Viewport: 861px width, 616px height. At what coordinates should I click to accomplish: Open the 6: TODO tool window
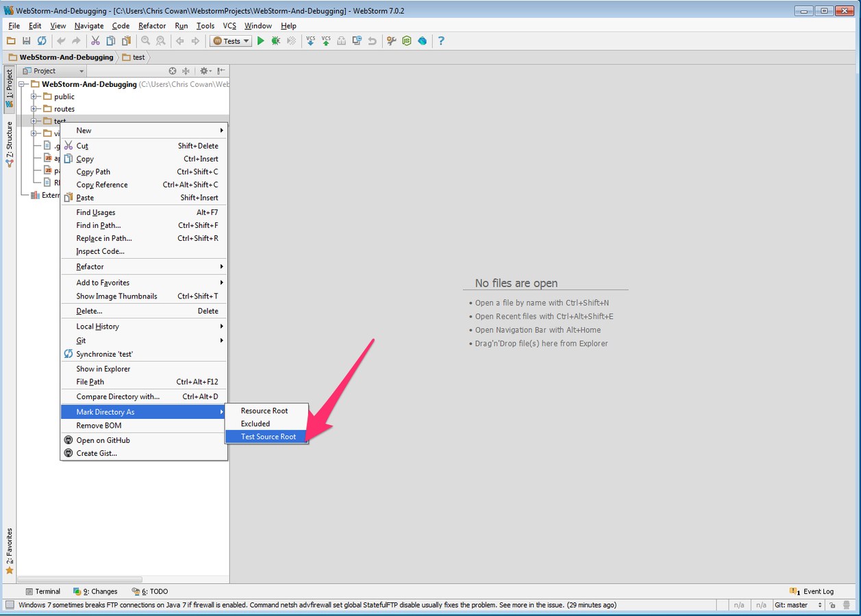[x=149, y=591]
